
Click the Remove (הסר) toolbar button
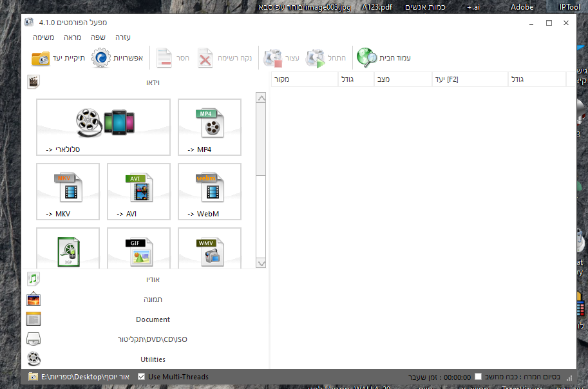[x=173, y=58]
